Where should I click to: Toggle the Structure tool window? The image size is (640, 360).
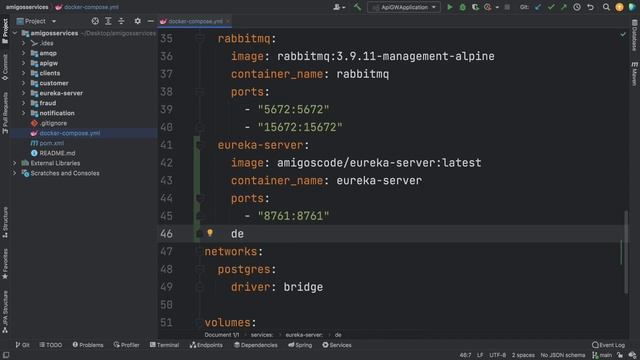5,222
